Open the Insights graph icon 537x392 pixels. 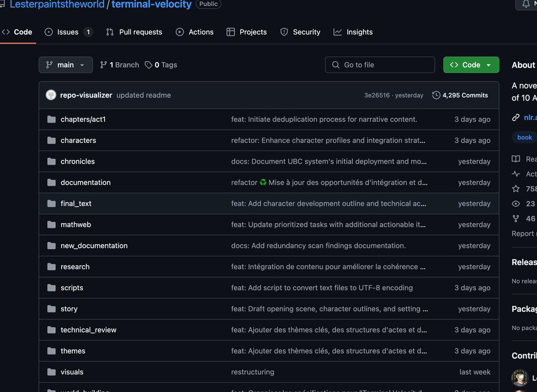[x=338, y=32]
